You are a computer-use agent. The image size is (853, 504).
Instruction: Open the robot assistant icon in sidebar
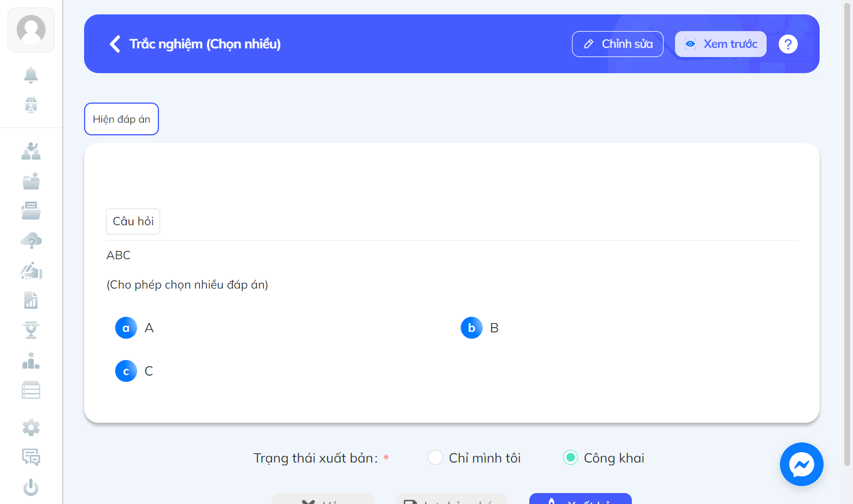click(31, 105)
